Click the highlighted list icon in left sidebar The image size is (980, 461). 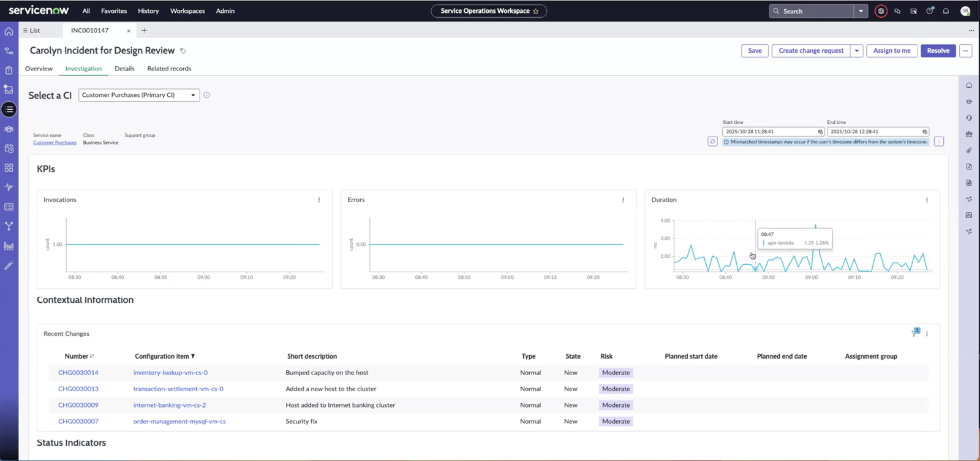pyautogui.click(x=9, y=109)
